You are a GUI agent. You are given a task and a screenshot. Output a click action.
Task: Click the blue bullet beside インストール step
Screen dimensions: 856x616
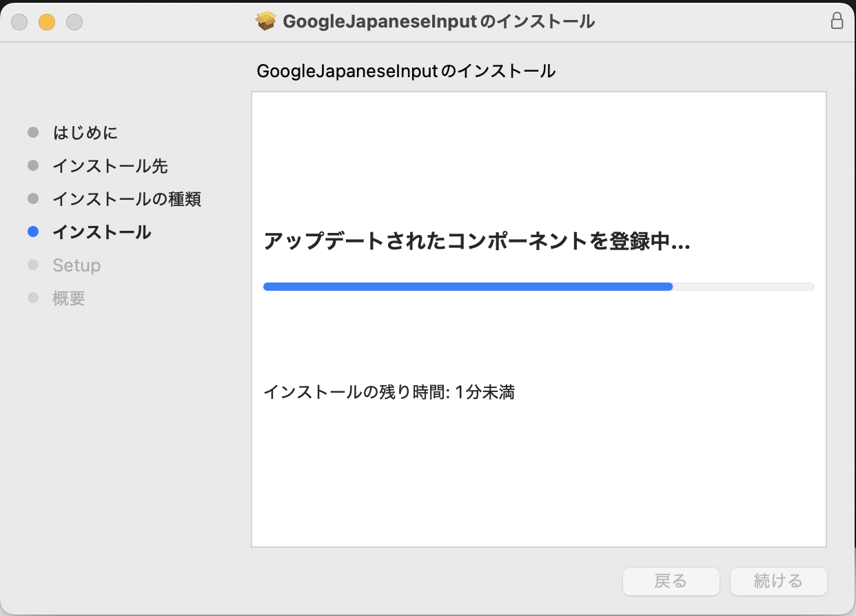(33, 232)
